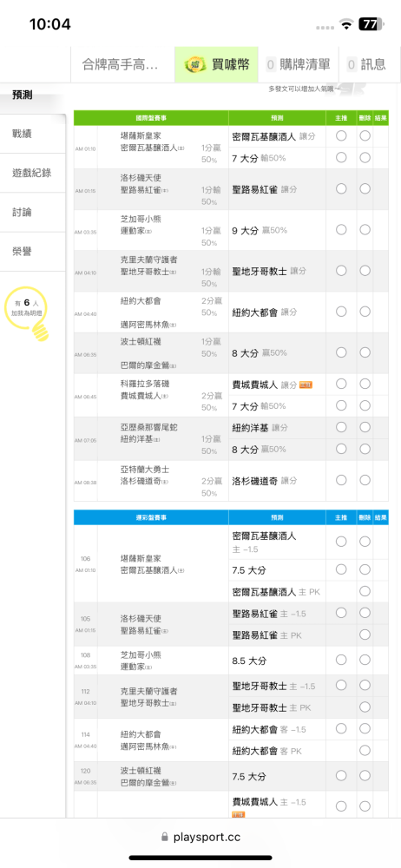The image size is (401, 868).
Task: Mark 聖地牙哥教士 讓分 as 主推
Action: click(341, 270)
